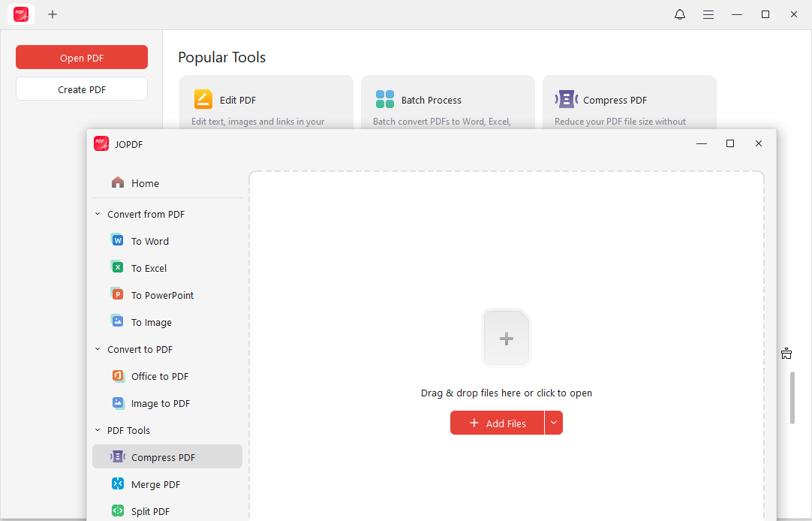Open the hamburger menu

click(708, 14)
